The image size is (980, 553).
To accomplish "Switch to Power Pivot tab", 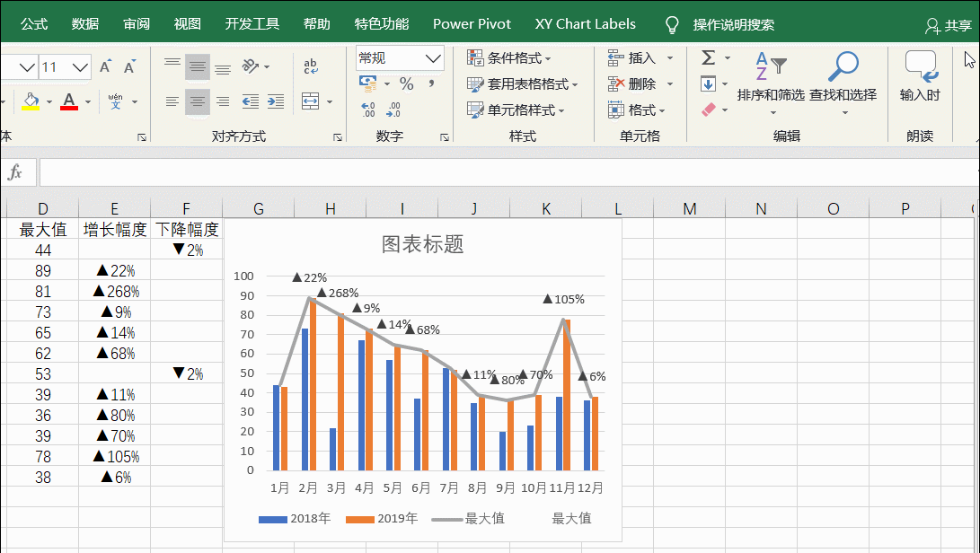I will point(472,24).
